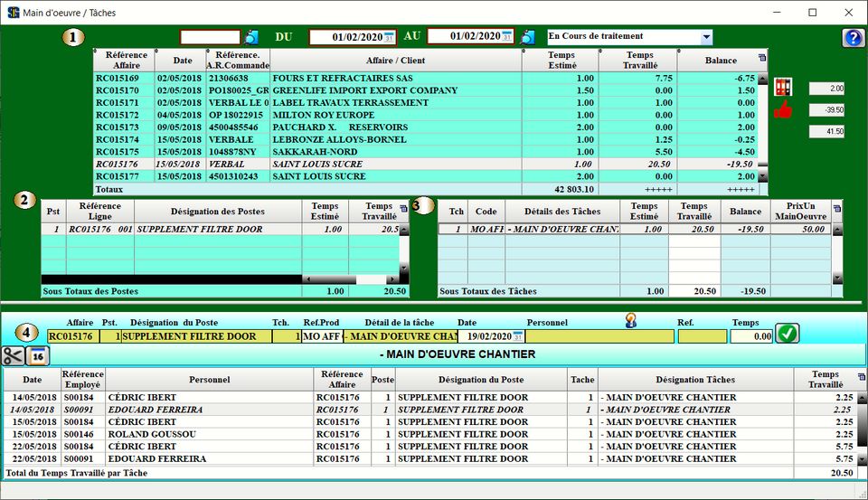Select row LEBRONZE ALLOYS-BORNEL
Viewport: 868px width, 500px height.
(x=425, y=139)
